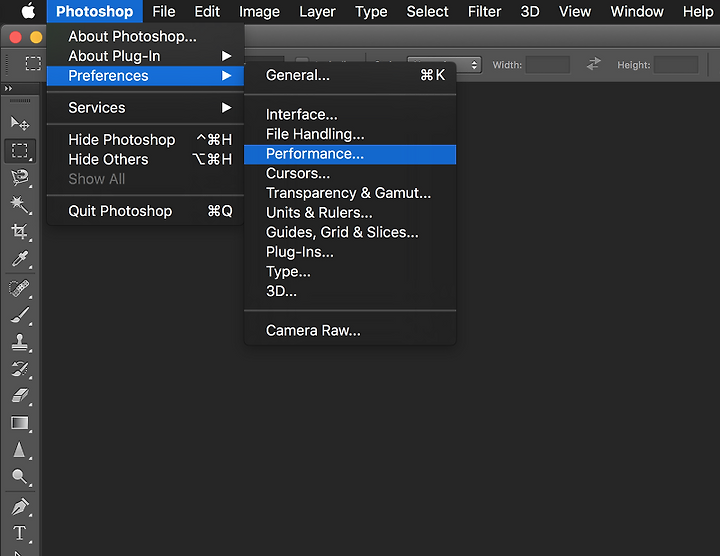Select the Lasso tool
The height and width of the screenshot is (556, 720).
coord(20,177)
